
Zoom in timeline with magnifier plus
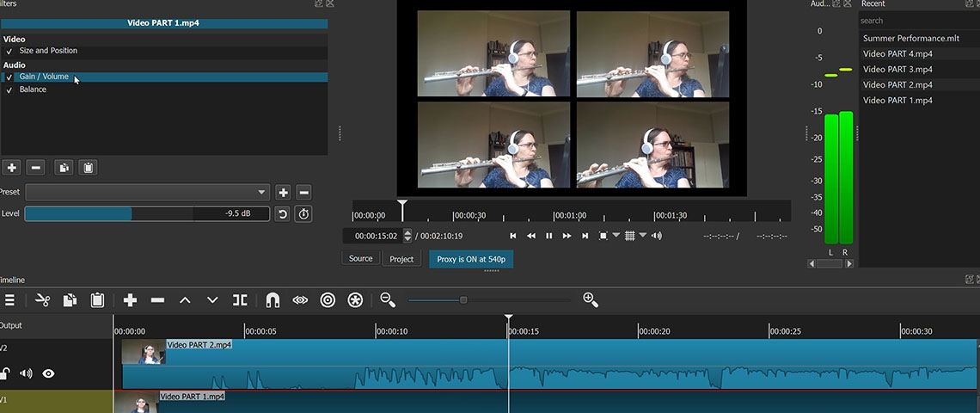point(591,300)
